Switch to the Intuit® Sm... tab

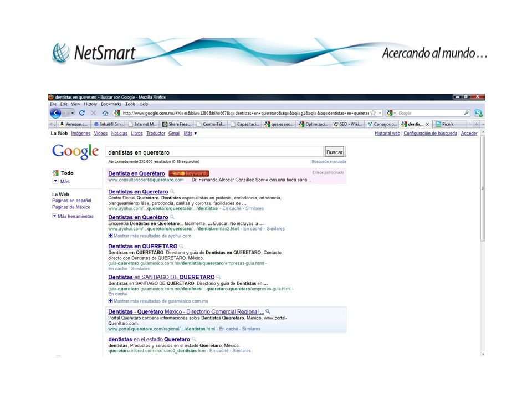(x=109, y=124)
